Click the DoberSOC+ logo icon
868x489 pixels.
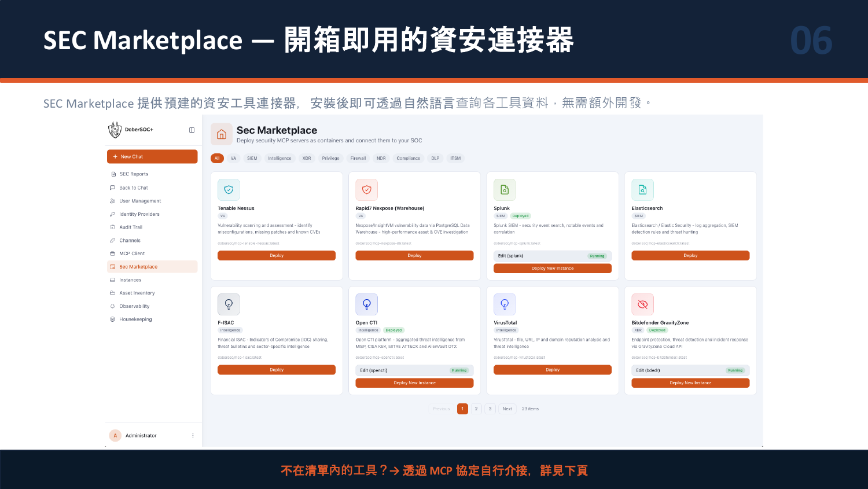pyautogui.click(x=115, y=130)
